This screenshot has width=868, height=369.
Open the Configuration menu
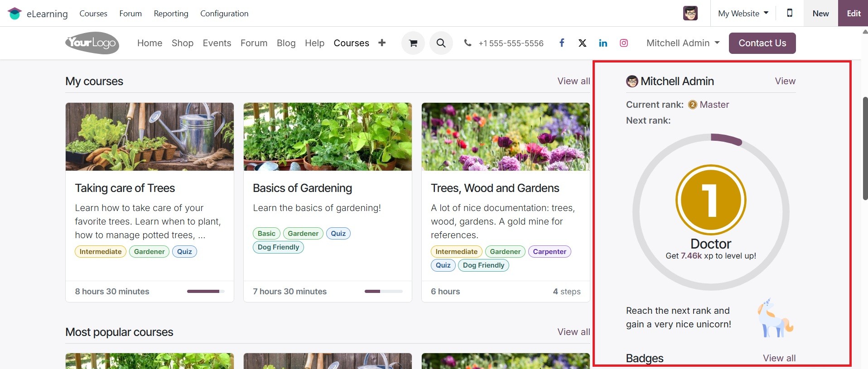(x=224, y=14)
